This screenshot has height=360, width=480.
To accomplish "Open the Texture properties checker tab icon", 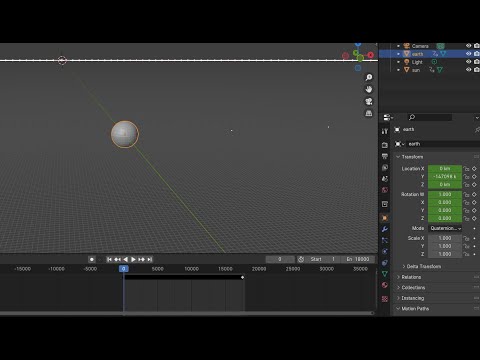I will [x=385, y=299].
